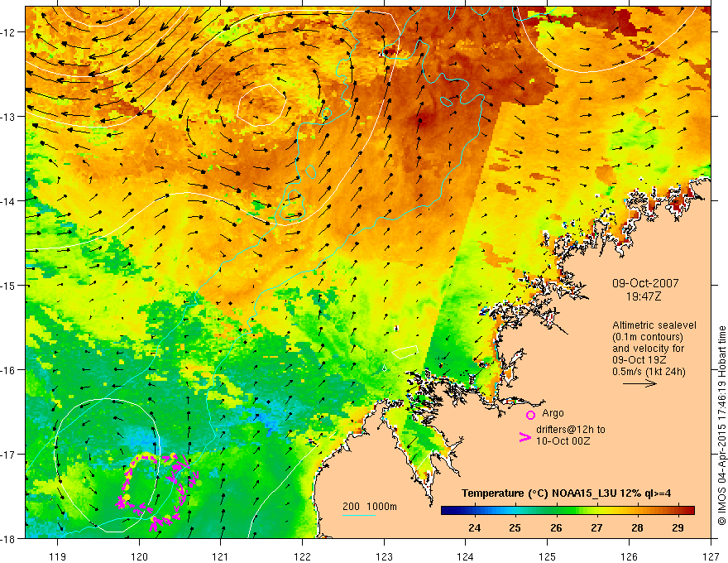Click the color bar tick label 25
Image resolution: width=728 pixels, height=563 pixels.
pos(515,527)
